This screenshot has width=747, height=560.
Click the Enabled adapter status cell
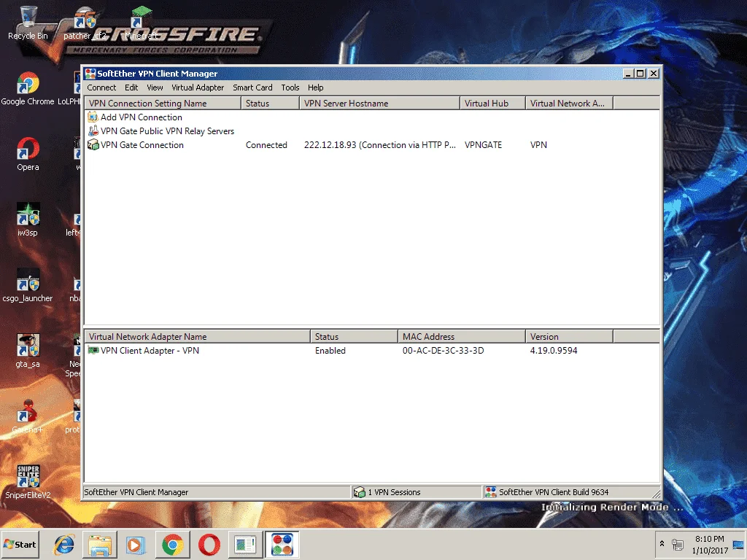tap(330, 351)
